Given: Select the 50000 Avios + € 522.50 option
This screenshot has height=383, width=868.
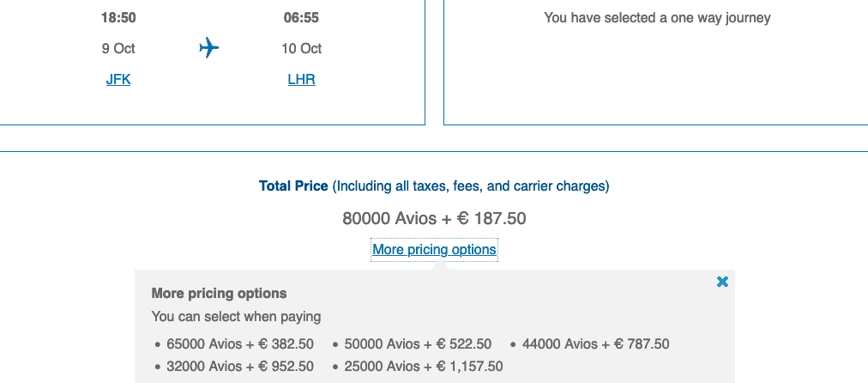Looking at the screenshot, I should tap(418, 343).
